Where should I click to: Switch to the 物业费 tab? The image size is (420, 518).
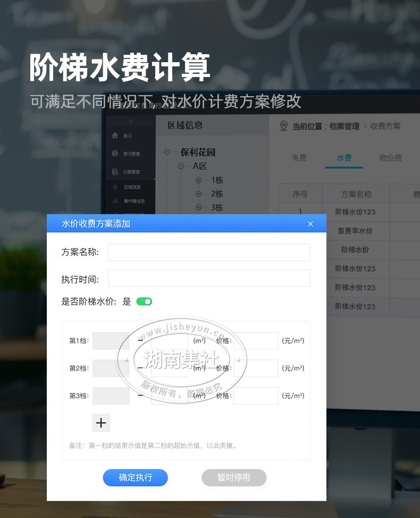[390, 158]
